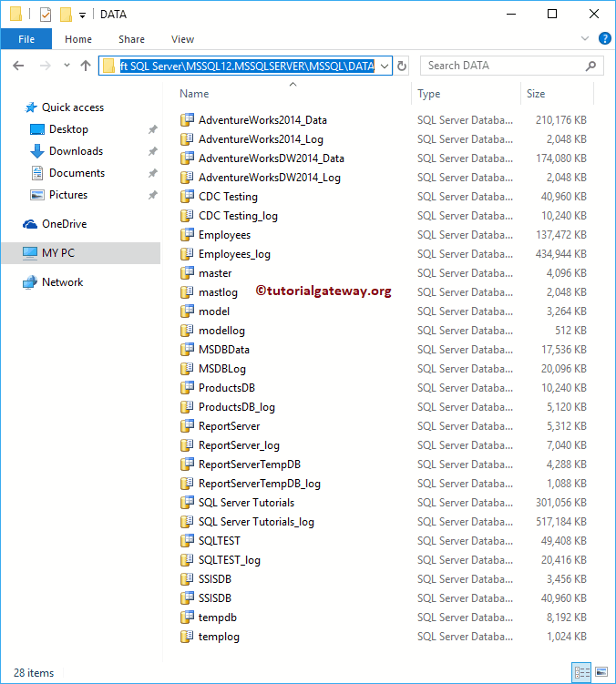Viewport: 616px width, 684px height.
Task: Open Customize Quick Access Toolbar dropdown
Action: click(x=82, y=15)
